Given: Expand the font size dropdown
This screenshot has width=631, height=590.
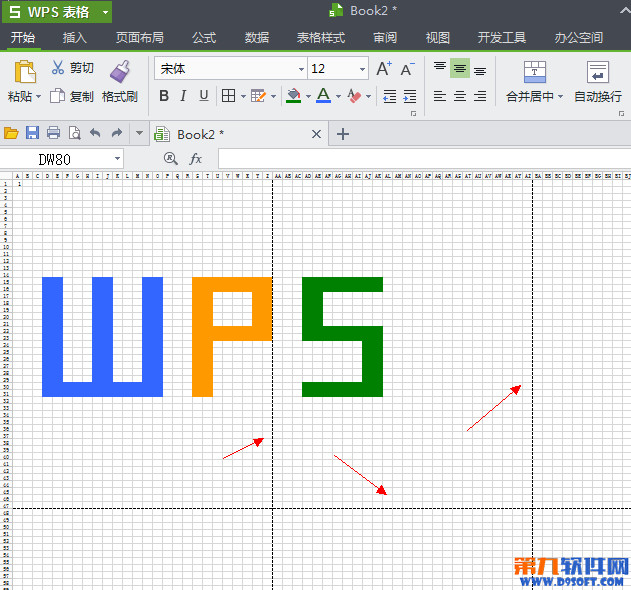Looking at the screenshot, I should [362, 69].
